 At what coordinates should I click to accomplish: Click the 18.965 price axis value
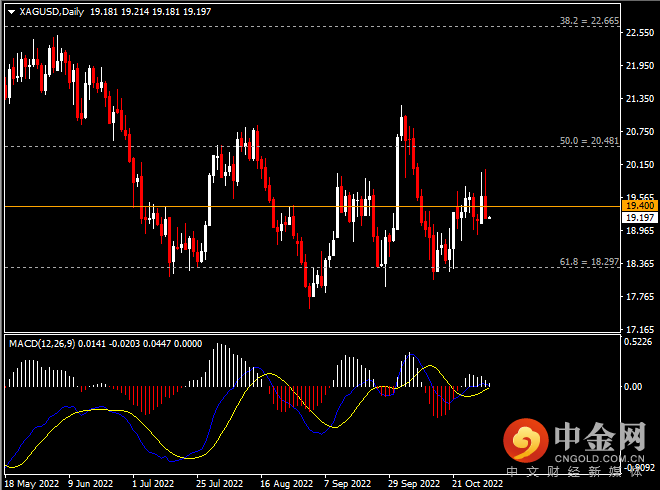pos(640,231)
